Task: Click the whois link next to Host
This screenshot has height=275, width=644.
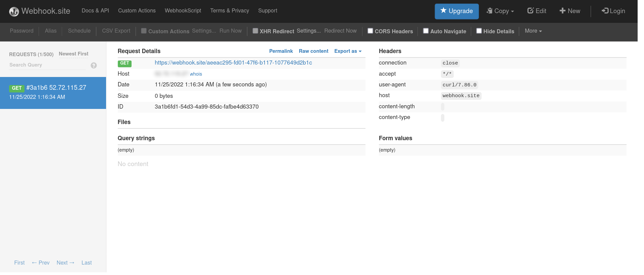Action: point(196,74)
